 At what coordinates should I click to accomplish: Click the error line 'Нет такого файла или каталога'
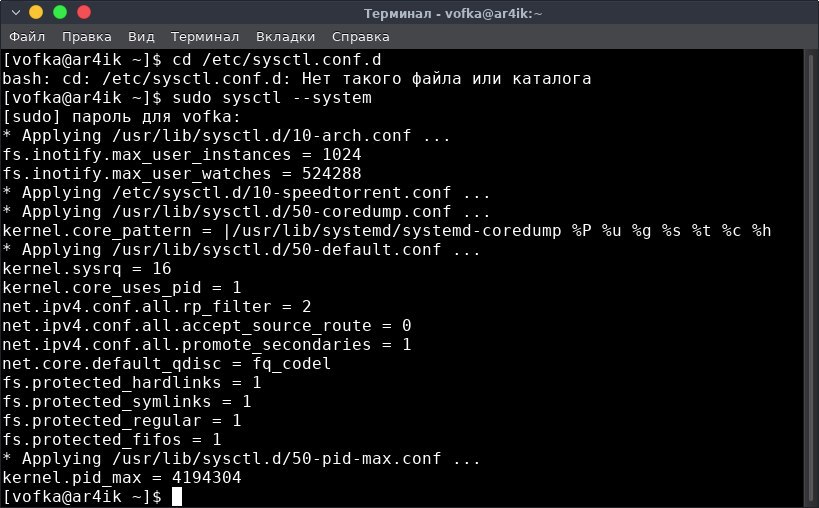[x=447, y=79]
